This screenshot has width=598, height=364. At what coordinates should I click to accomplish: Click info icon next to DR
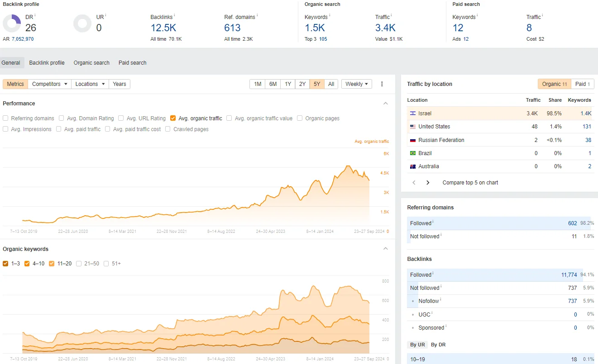coord(35,15)
